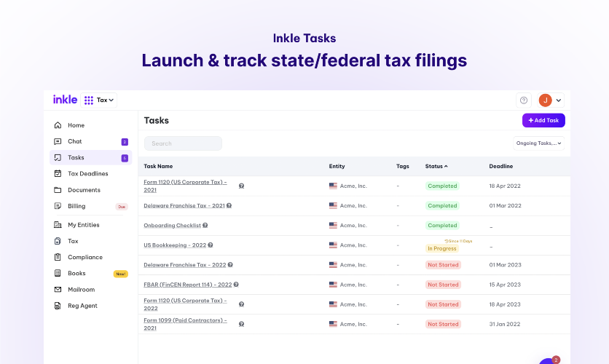Click Not Started status of FBAR row
Viewport: 609px width, 364px height.
tap(443, 285)
